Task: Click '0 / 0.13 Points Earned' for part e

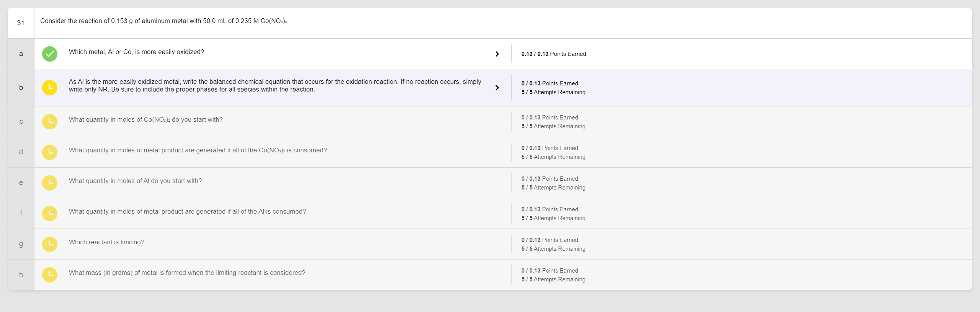Action: click(x=550, y=179)
